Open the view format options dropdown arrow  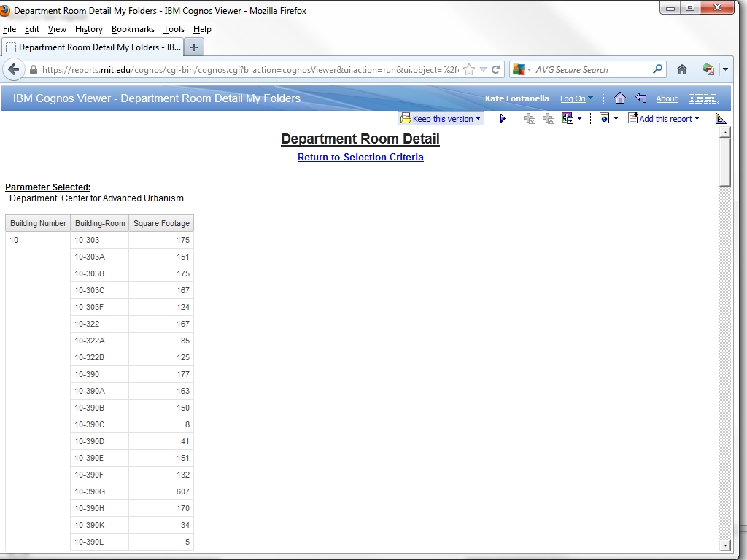616,119
